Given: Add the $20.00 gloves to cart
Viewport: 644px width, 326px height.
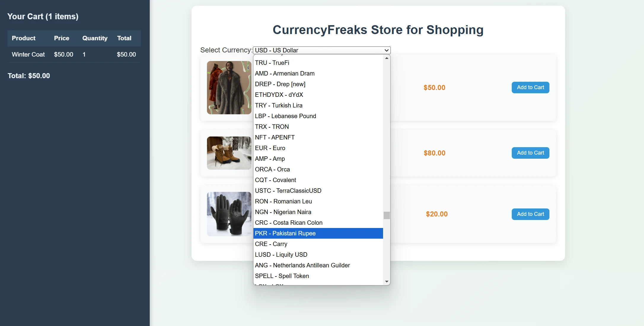Looking at the screenshot, I should click(x=530, y=214).
